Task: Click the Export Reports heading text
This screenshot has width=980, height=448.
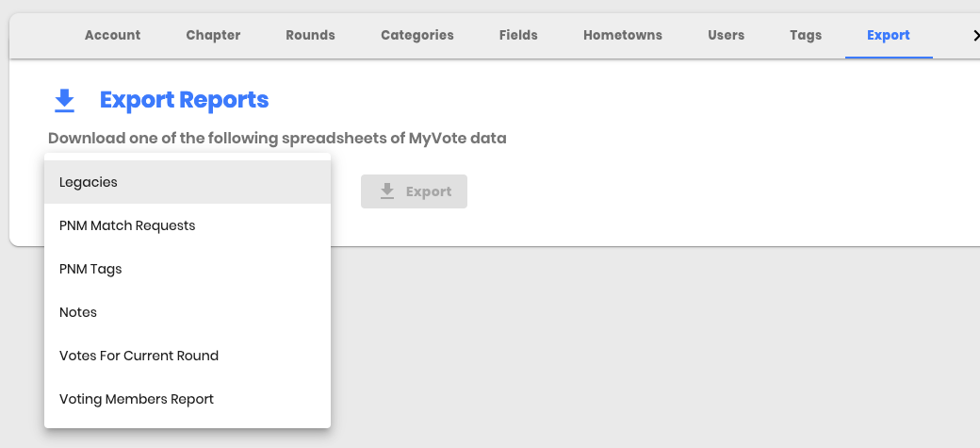Action: coord(185,100)
